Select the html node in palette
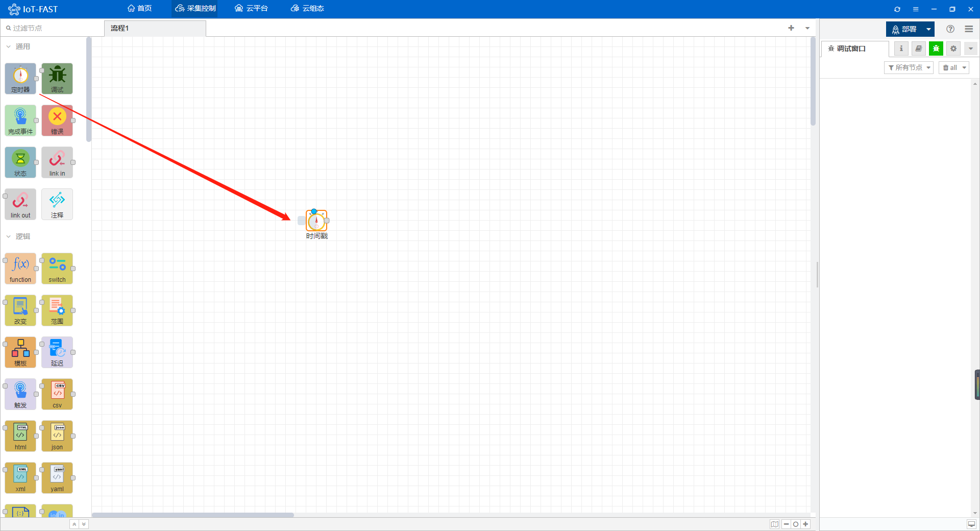 point(20,436)
